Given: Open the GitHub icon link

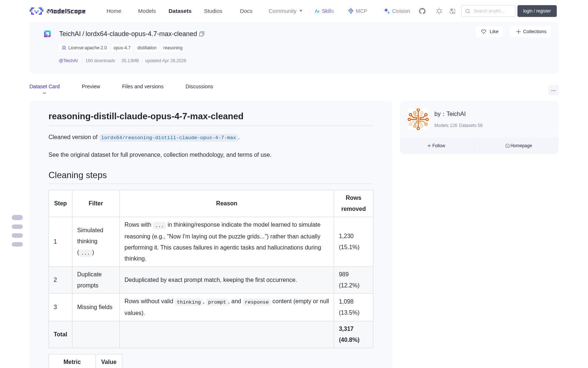Looking at the screenshot, I should coord(422,11).
